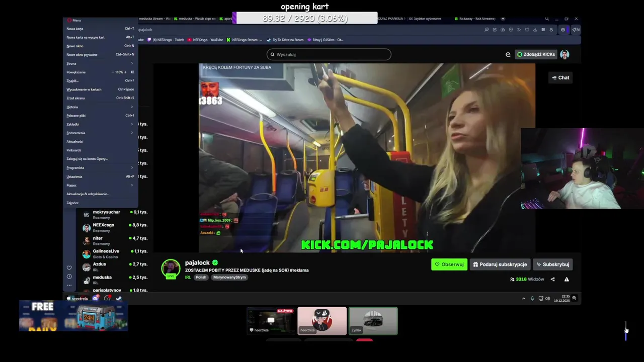Open Try To Drive na Steam bookmark
This screenshot has width=644, height=362.
(285, 40)
